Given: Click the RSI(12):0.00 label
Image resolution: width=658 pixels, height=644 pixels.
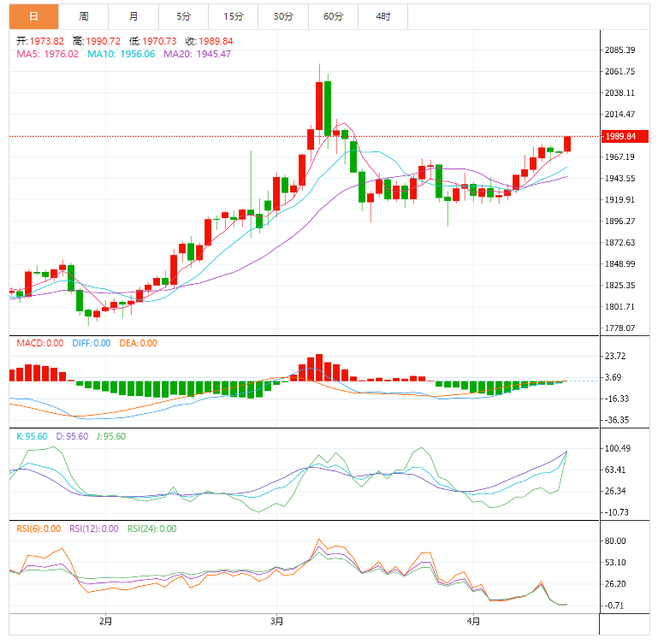Looking at the screenshot, I should [x=94, y=529].
